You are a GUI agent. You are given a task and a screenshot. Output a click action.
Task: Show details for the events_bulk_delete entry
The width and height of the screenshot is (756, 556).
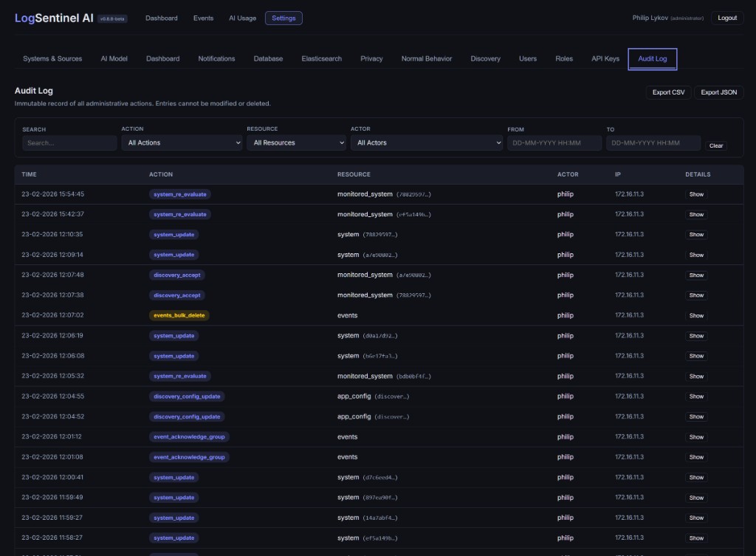click(x=696, y=315)
